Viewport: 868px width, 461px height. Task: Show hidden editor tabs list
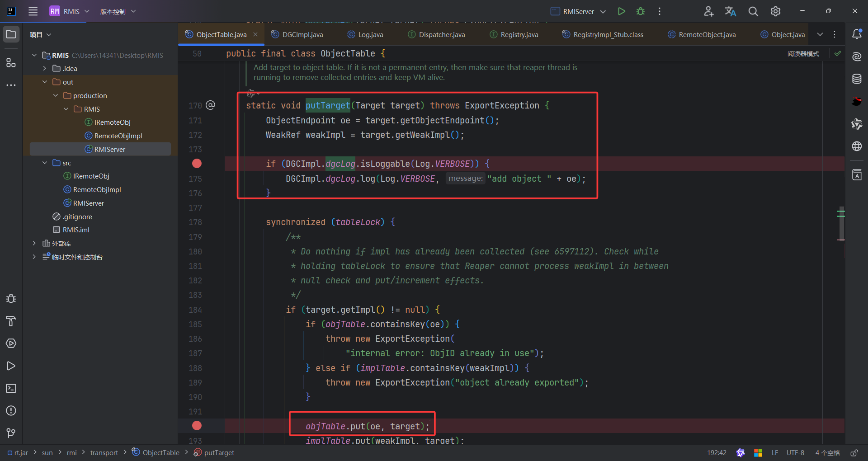click(x=820, y=34)
